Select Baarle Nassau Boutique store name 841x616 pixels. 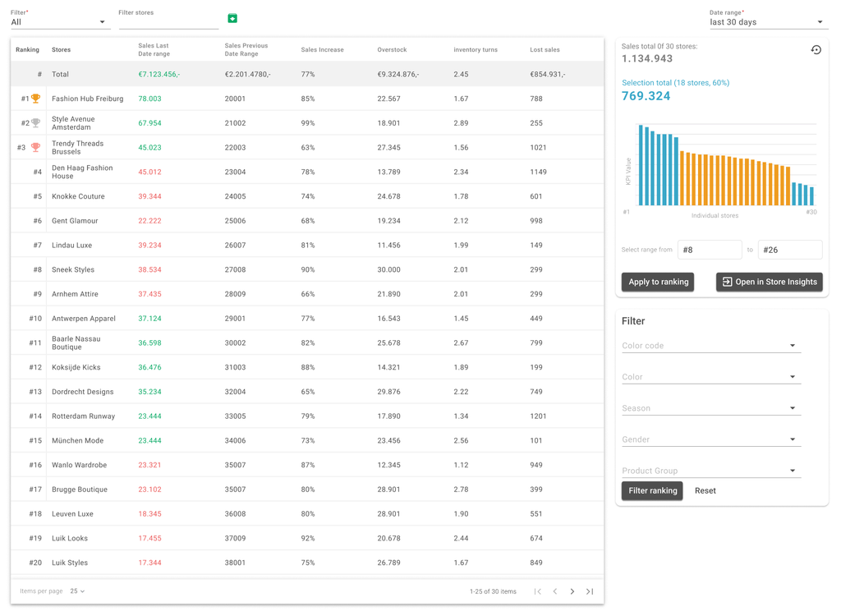tap(76, 342)
